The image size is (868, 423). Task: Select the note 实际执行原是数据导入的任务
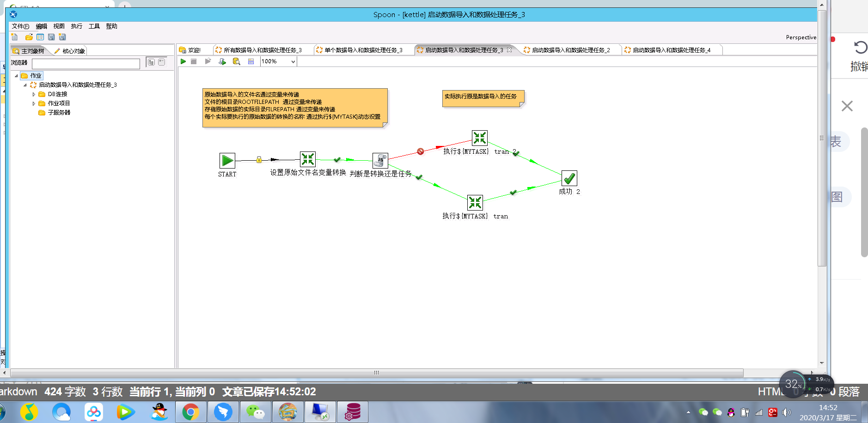tap(483, 98)
